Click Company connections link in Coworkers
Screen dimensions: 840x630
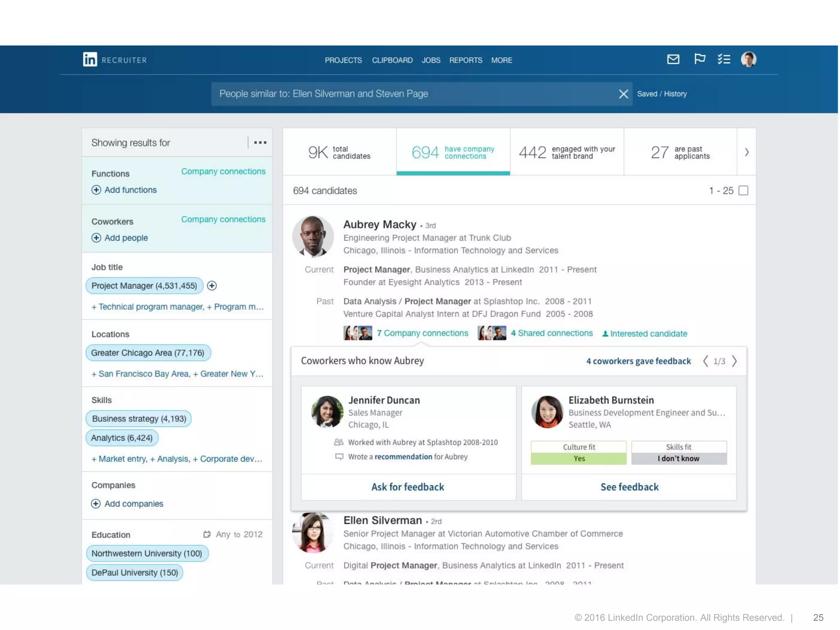(223, 219)
